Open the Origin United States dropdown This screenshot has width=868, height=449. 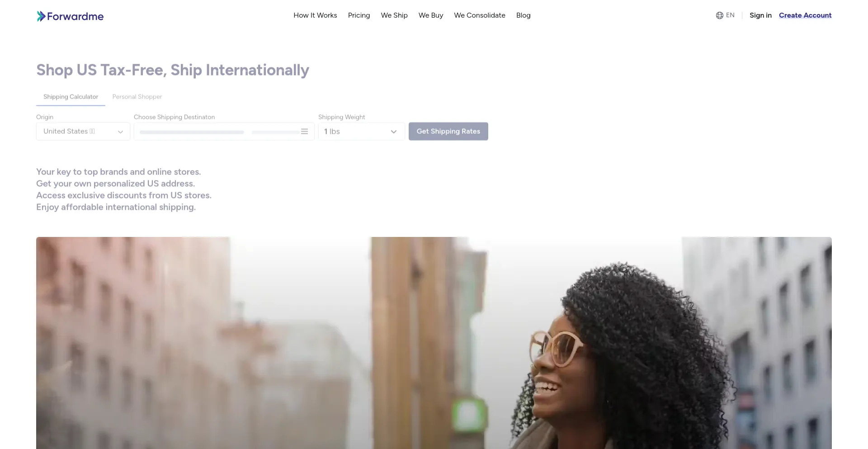point(83,132)
